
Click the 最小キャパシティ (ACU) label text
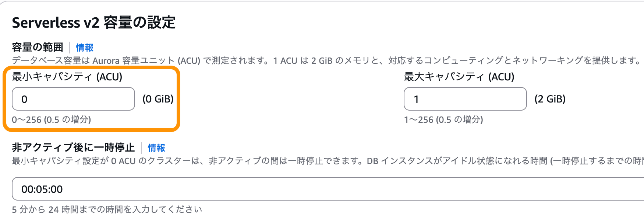point(67,77)
